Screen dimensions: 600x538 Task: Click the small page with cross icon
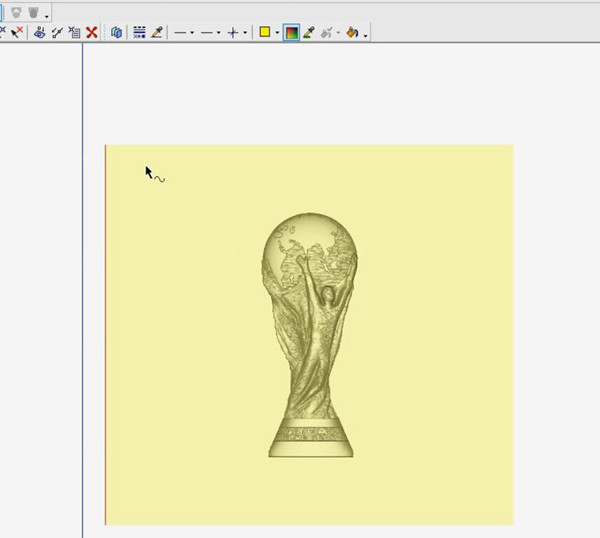[74, 32]
